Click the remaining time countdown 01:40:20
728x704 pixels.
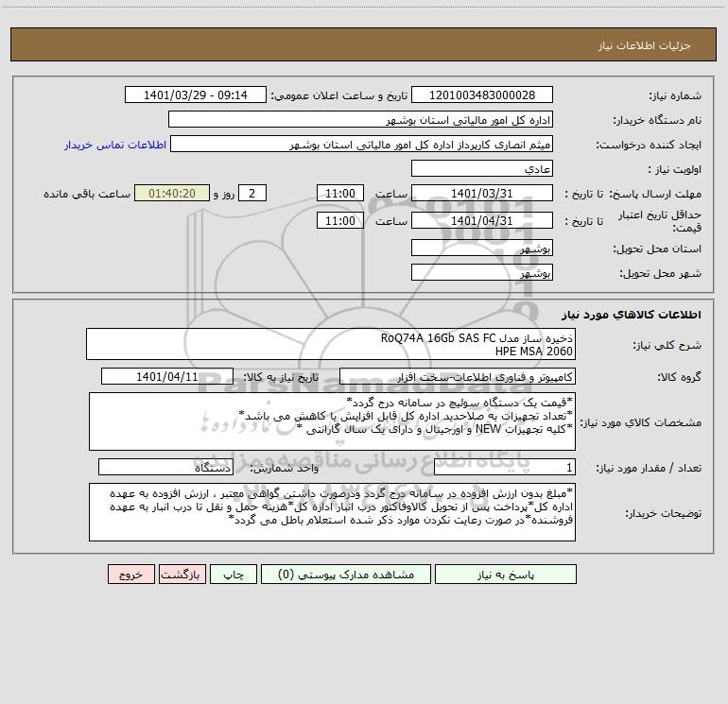click(172, 193)
